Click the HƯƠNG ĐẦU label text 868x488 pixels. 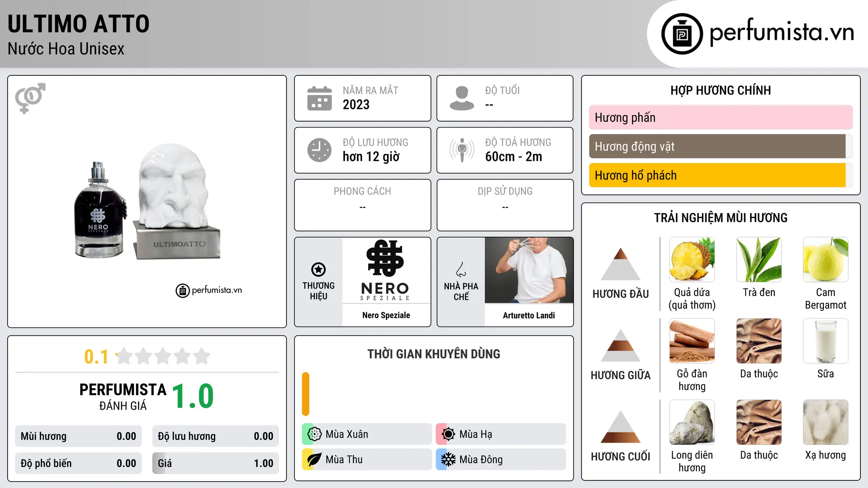pos(620,294)
